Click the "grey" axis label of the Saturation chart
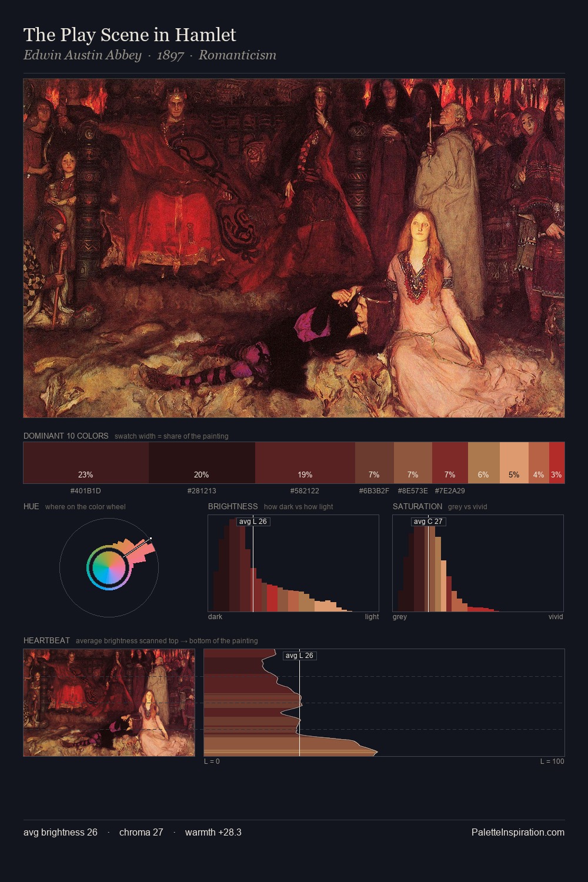Screen dimensions: 588x882 [400, 617]
